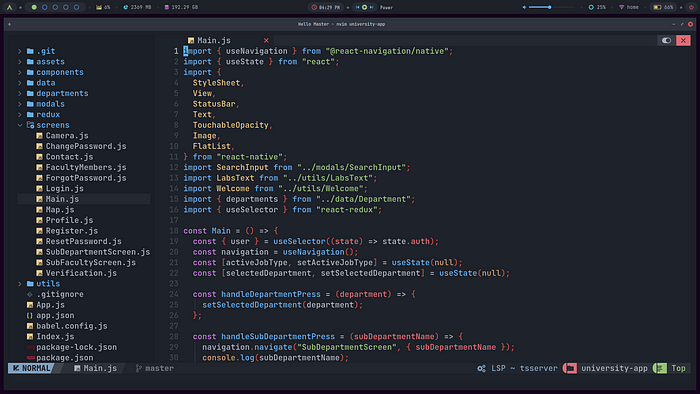Image resolution: width=700 pixels, height=394 pixels.
Task: Toggle the theme switch in tabline
Action: pos(667,41)
